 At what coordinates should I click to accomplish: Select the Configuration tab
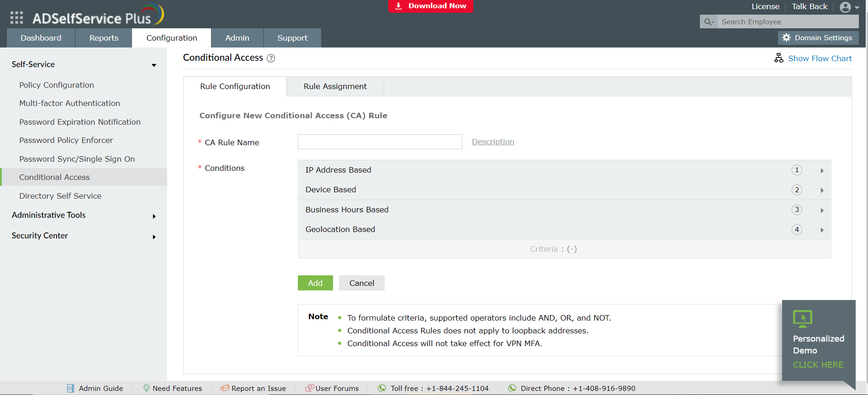(172, 38)
